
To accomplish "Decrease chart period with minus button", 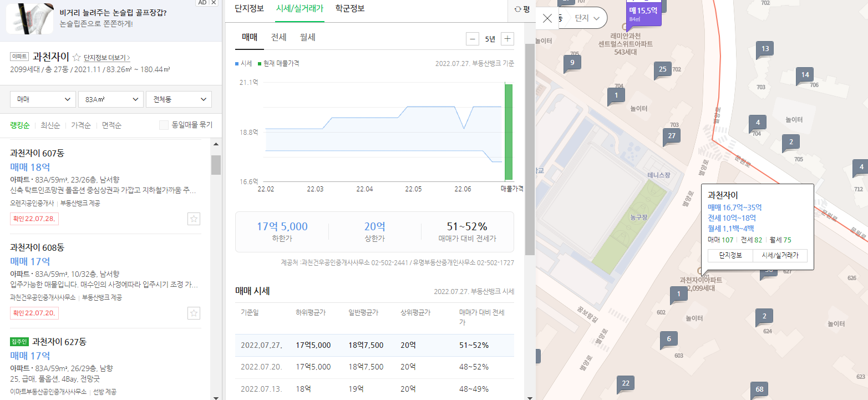I will [473, 39].
